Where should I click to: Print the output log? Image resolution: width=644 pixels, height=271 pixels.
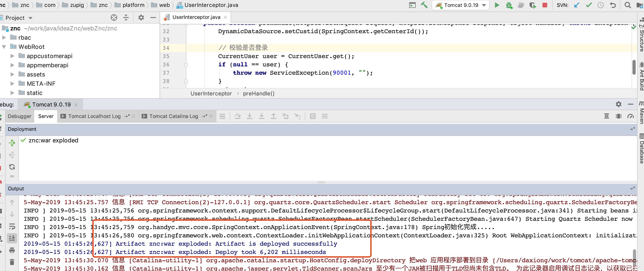12,250
